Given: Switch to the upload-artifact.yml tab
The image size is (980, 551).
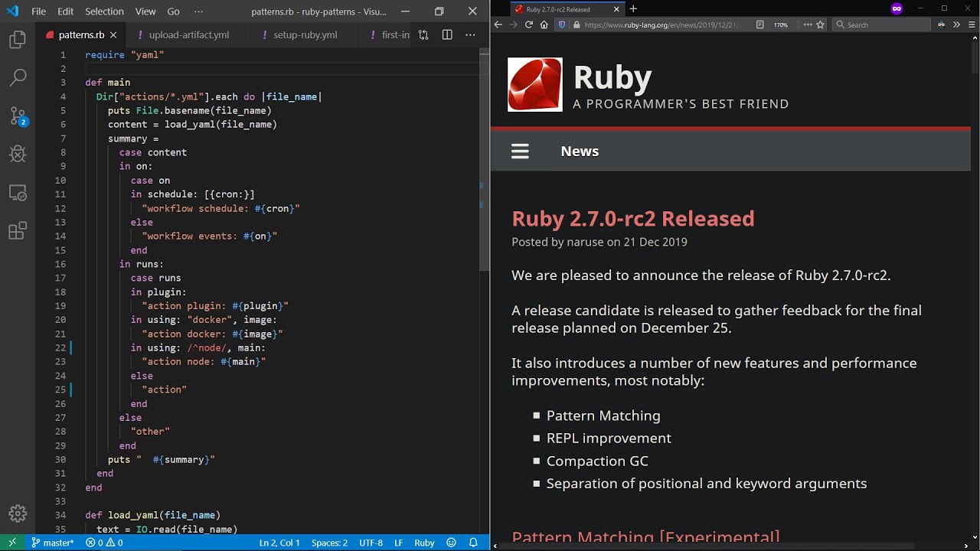Looking at the screenshot, I should pos(189,35).
